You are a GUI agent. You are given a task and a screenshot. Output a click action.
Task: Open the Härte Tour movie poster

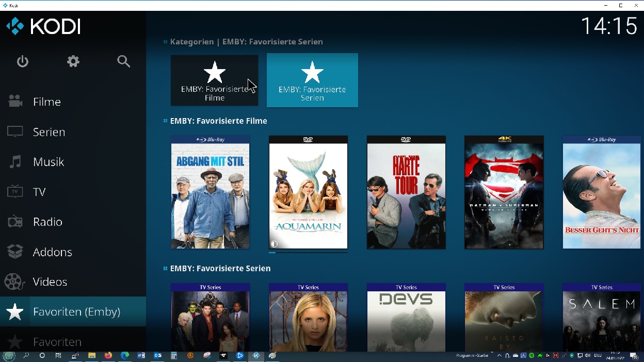(406, 192)
